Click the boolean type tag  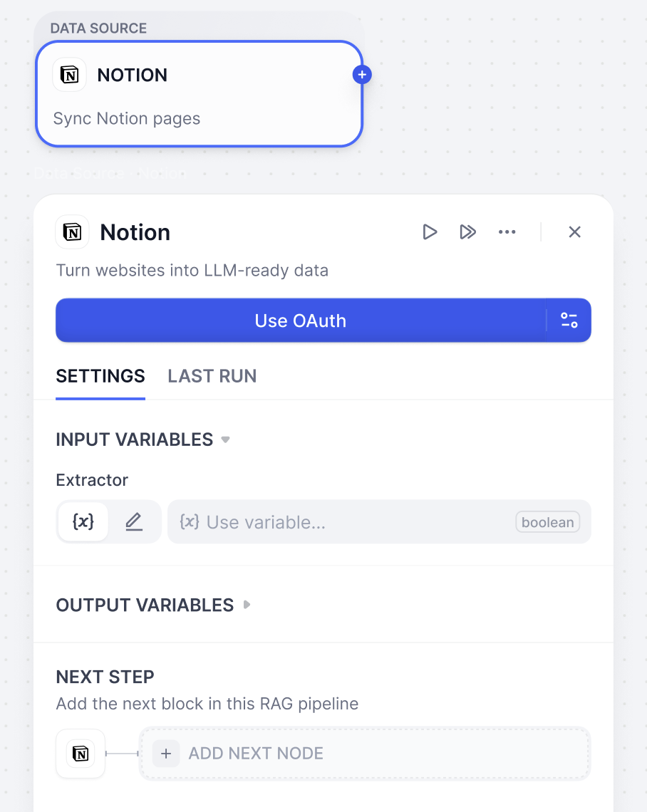click(x=547, y=521)
